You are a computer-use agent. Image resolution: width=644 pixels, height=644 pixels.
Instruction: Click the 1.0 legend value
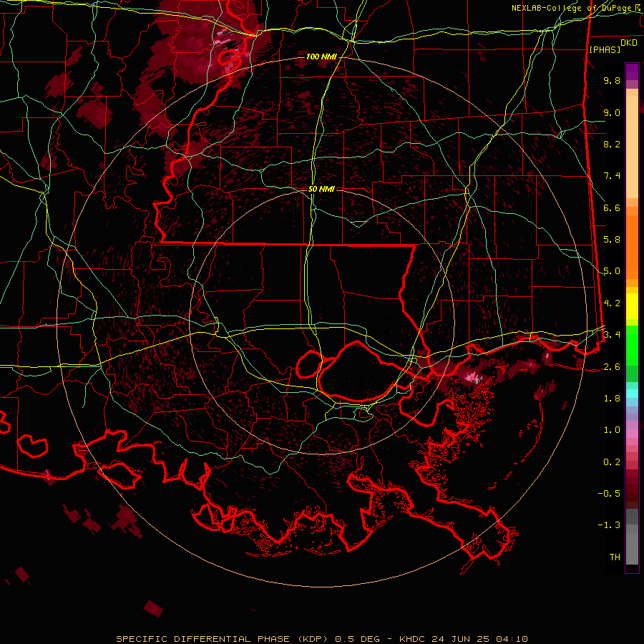[612, 430]
